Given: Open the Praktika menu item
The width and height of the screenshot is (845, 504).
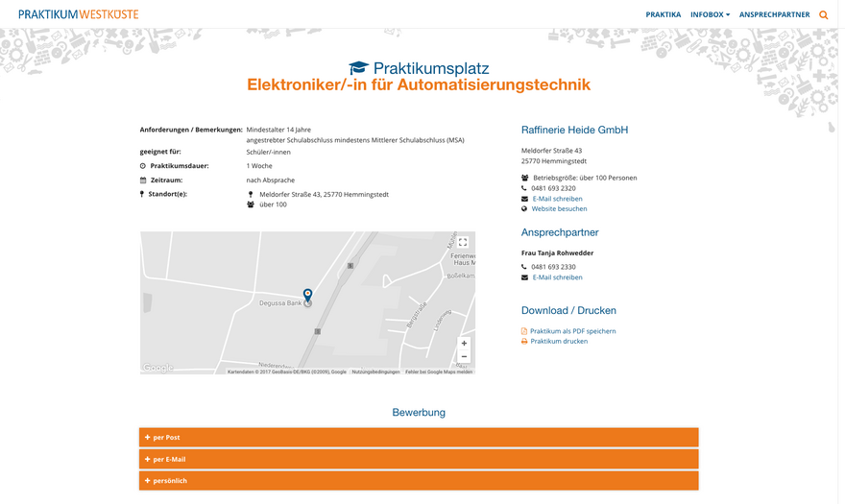Looking at the screenshot, I should tap(663, 14).
